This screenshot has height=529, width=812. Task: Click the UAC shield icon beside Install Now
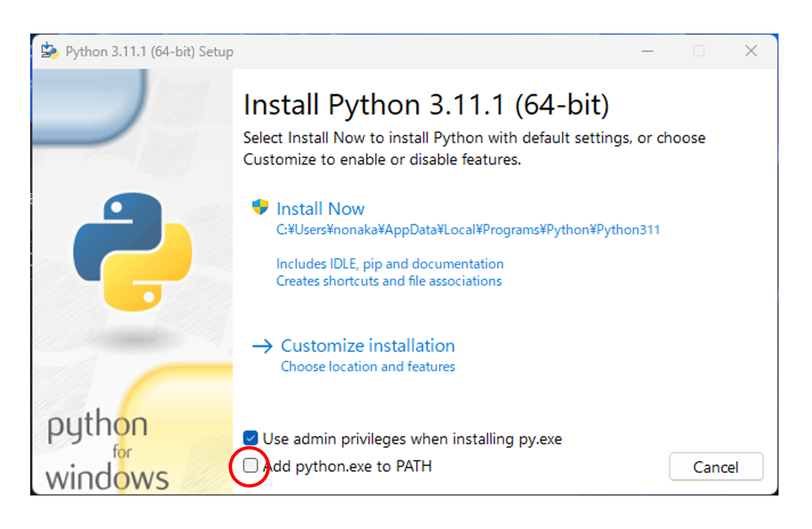click(260, 207)
